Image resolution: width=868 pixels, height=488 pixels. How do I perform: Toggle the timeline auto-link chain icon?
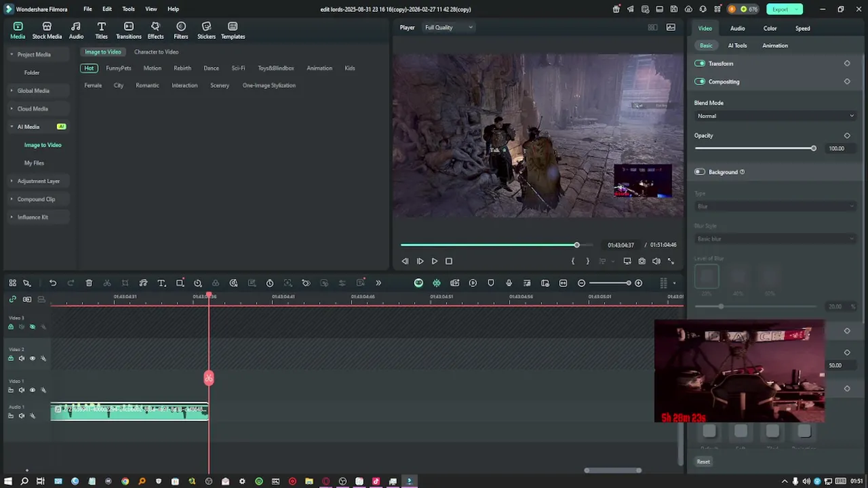[12, 299]
